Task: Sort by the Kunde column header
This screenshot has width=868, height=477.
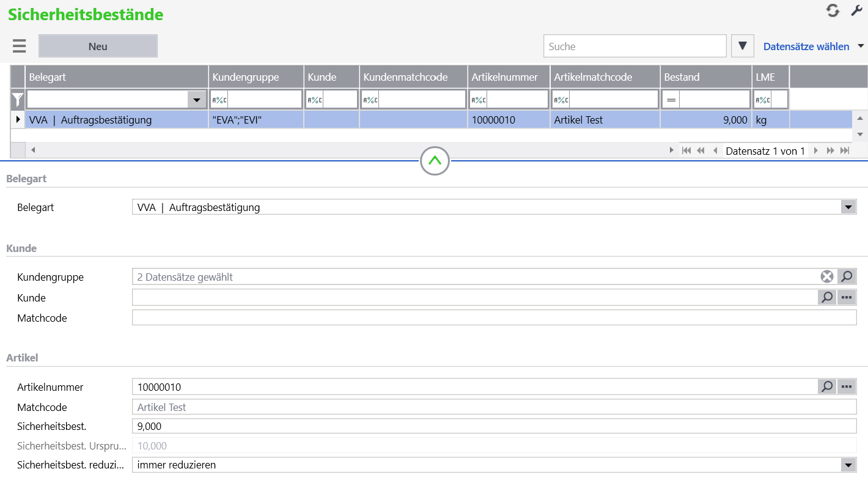Action: (331, 77)
